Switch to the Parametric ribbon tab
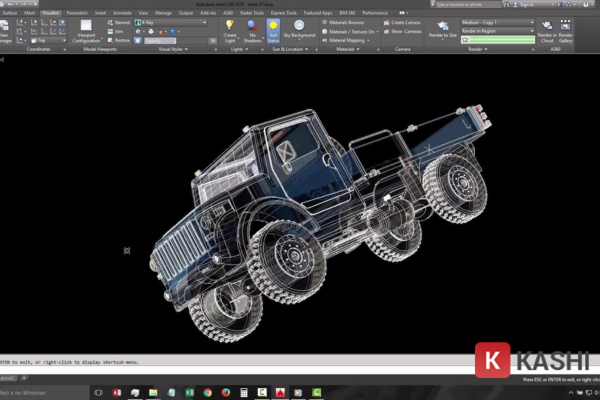Viewport: 600px width, 400px height. pyautogui.click(x=77, y=12)
